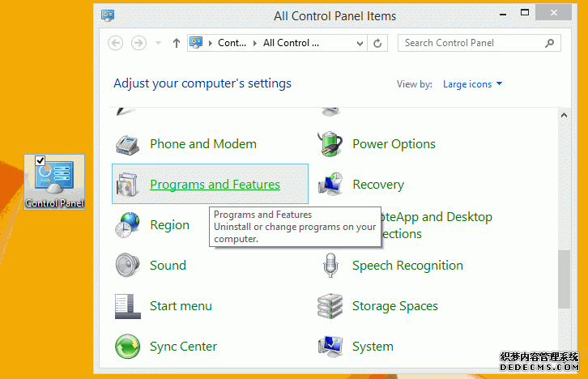This screenshot has width=588, height=379.
Task: Open the Phone and Modem icon
Action: 127,144
